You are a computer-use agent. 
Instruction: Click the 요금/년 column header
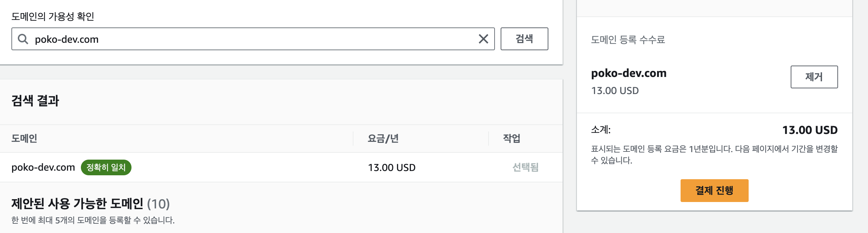click(x=383, y=138)
